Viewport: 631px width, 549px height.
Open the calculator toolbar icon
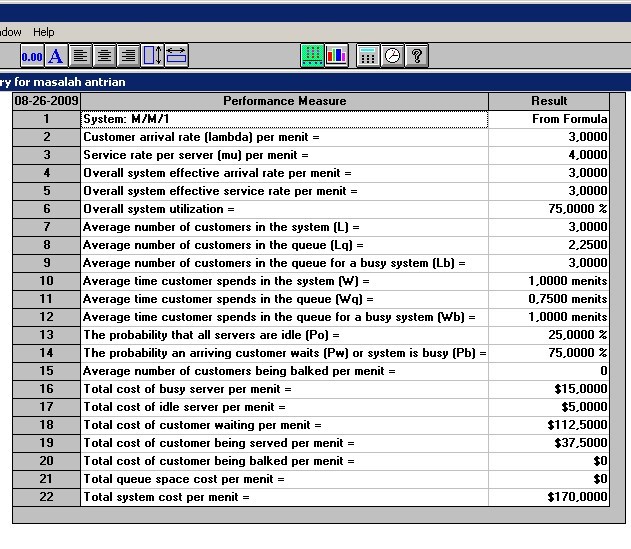click(x=368, y=56)
